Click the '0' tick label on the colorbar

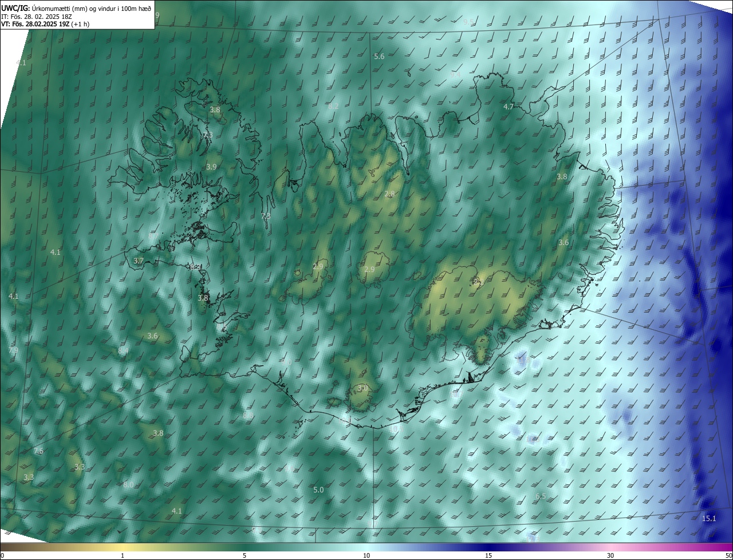click(2, 555)
